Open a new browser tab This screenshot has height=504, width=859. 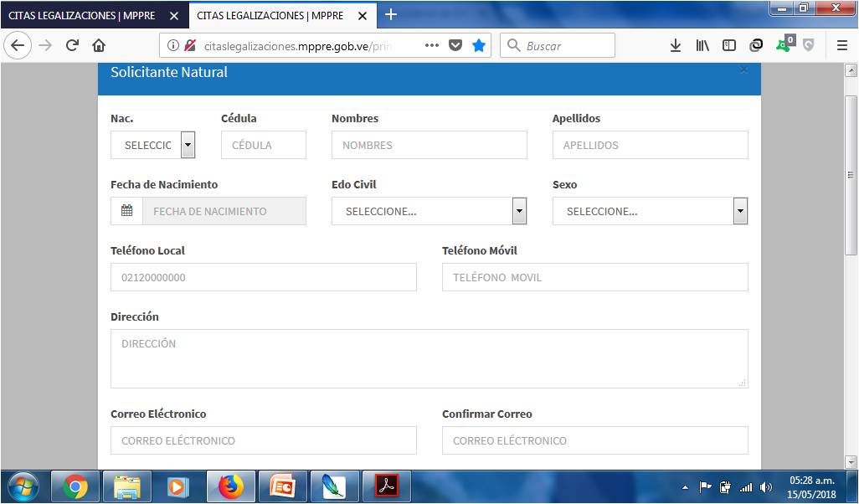click(x=391, y=15)
